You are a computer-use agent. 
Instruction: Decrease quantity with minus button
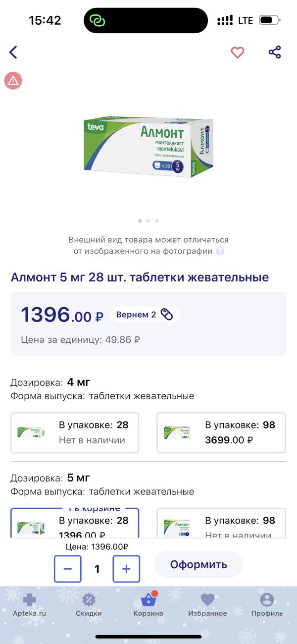point(68,569)
